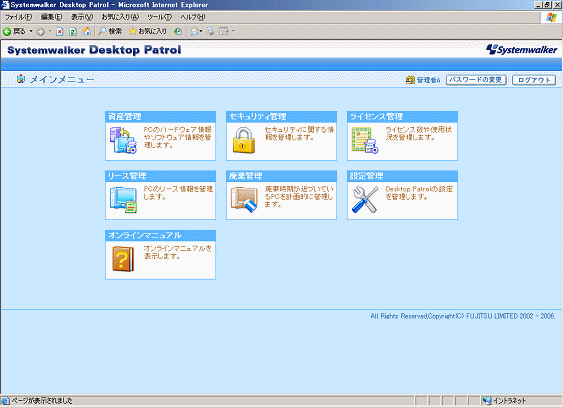Click the Home toolbar icon
The width and height of the screenshot is (563, 408).
click(x=87, y=32)
